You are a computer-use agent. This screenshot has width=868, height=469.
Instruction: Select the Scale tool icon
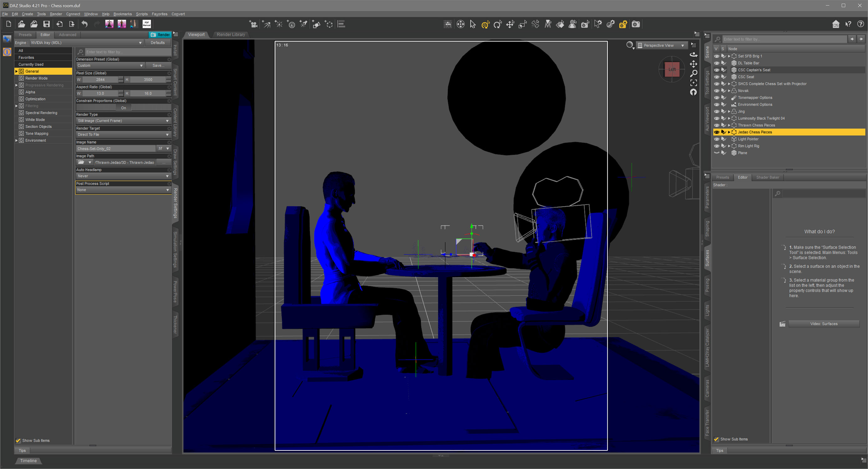point(522,24)
